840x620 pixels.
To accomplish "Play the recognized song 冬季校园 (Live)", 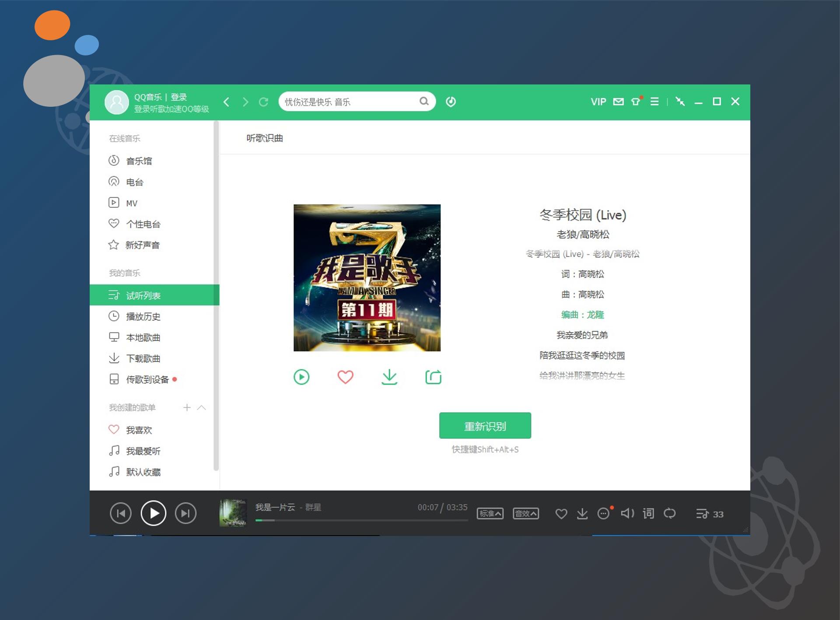I will point(301,377).
